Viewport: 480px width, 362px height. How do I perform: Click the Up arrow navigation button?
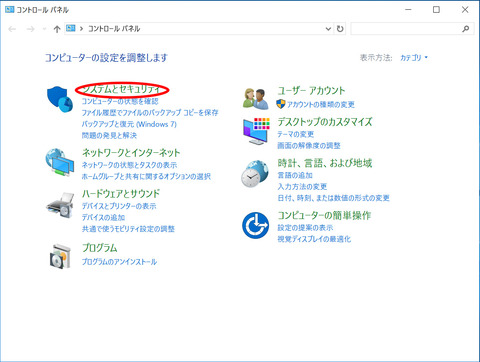[57, 29]
